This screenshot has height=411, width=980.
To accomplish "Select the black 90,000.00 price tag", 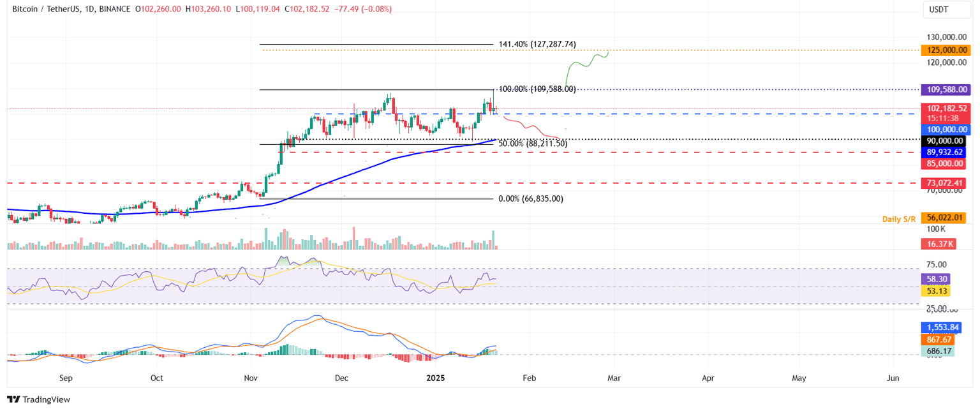I will (x=944, y=141).
